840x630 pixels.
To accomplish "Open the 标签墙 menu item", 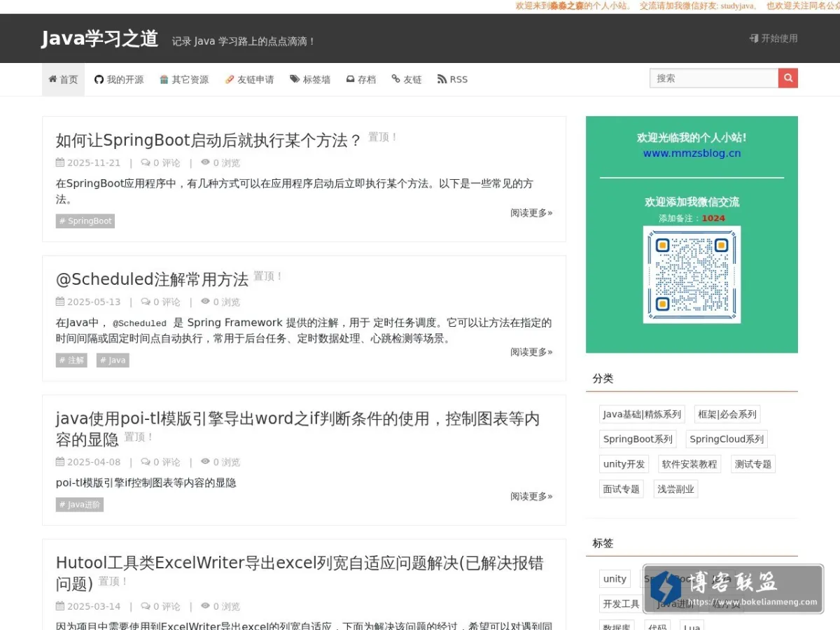I will [x=310, y=79].
